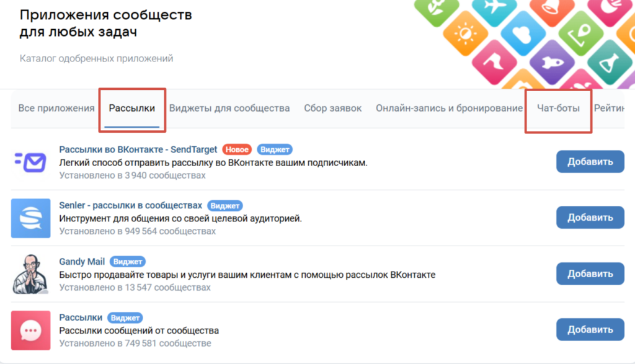Click the 'Приложения сообществ для любых задач' heading

pos(105,23)
